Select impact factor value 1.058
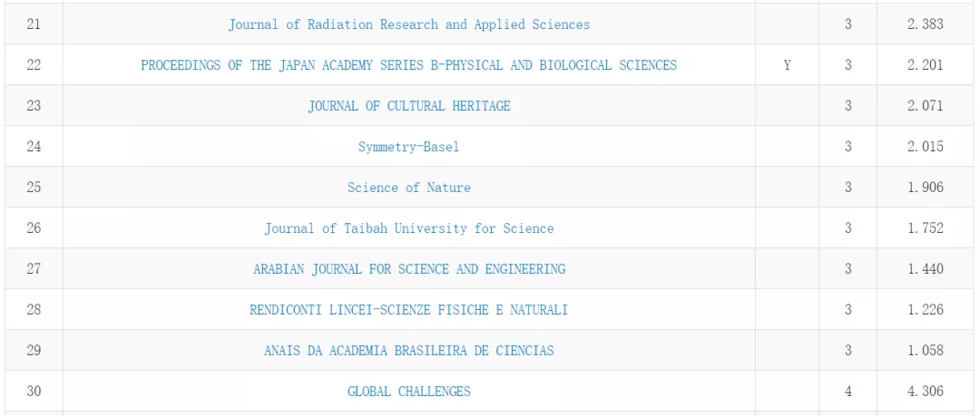 [x=925, y=351]
